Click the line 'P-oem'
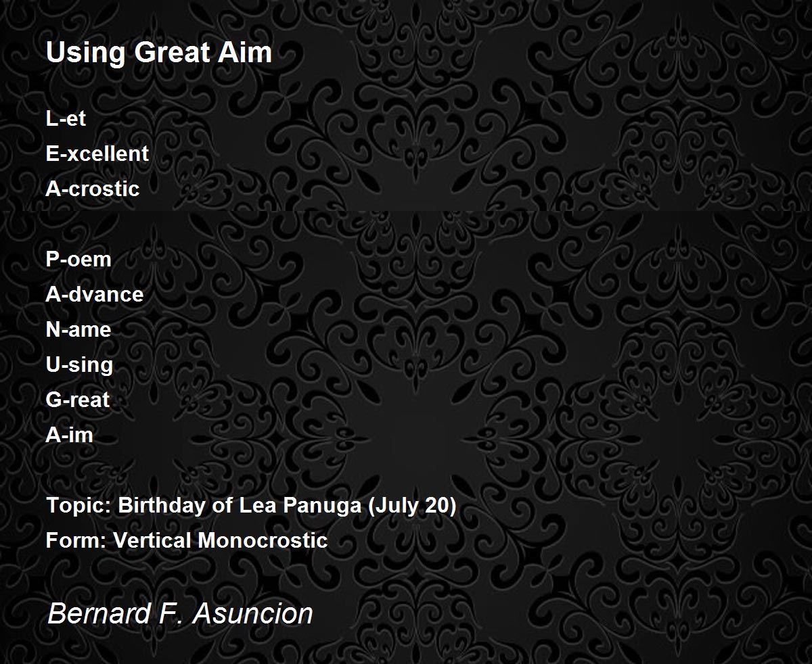This screenshot has height=664, width=812. pyautogui.click(x=78, y=259)
